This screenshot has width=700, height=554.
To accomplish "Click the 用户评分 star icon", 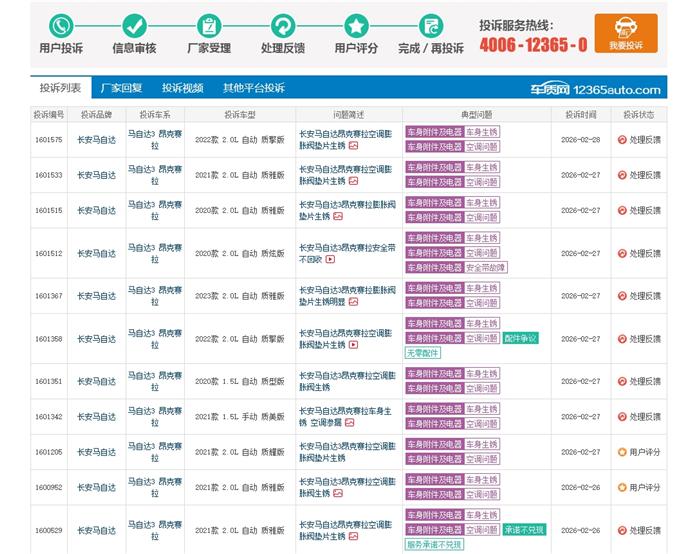I will (356, 25).
